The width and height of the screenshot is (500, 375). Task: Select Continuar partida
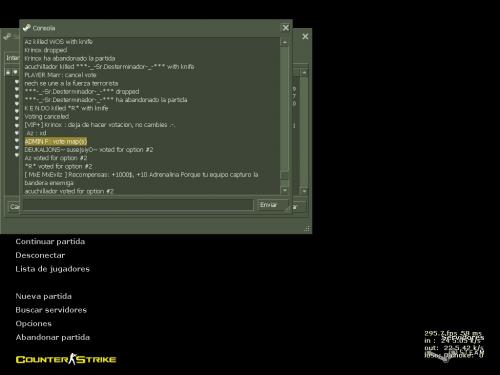(x=50, y=241)
